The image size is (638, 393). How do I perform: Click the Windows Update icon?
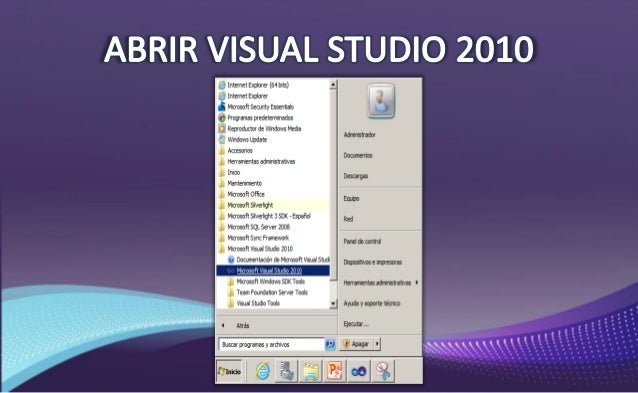(x=222, y=140)
